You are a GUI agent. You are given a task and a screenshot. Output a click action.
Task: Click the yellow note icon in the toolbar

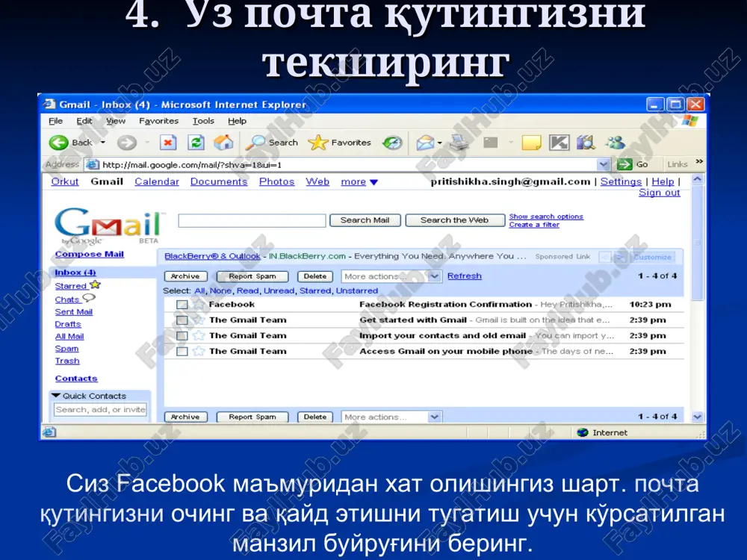click(531, 143)
